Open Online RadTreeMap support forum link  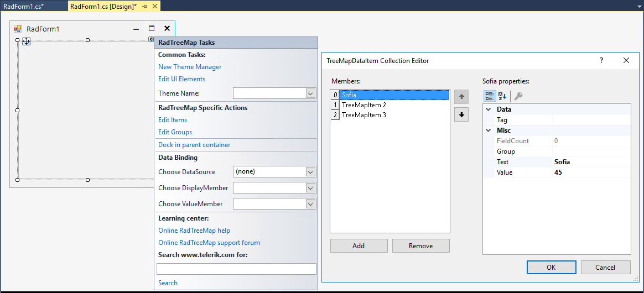209,243
